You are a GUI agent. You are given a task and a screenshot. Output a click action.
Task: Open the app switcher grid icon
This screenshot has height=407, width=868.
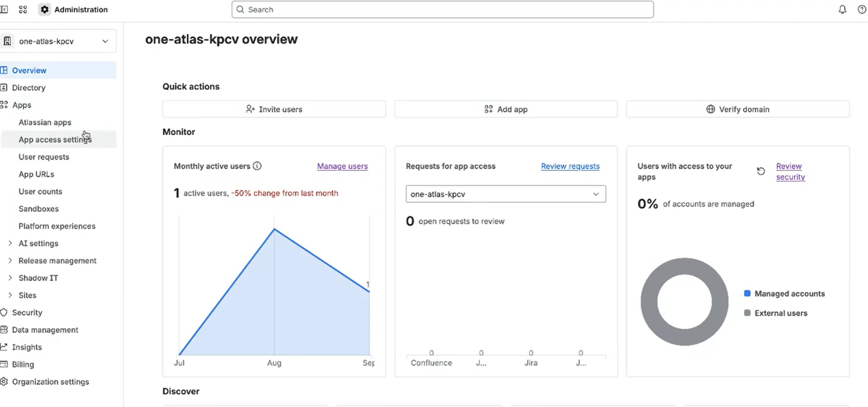(x=23, y=9)
